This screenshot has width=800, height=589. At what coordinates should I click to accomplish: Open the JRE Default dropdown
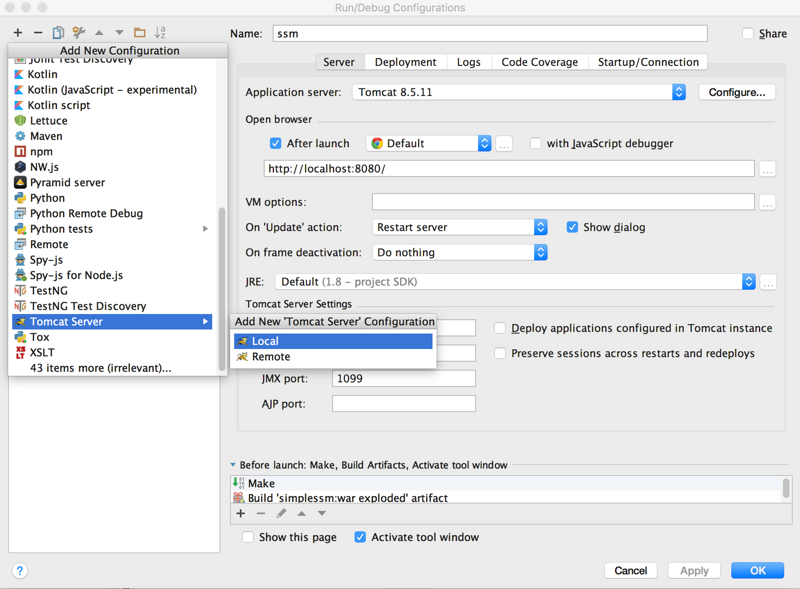pos(515,282)
